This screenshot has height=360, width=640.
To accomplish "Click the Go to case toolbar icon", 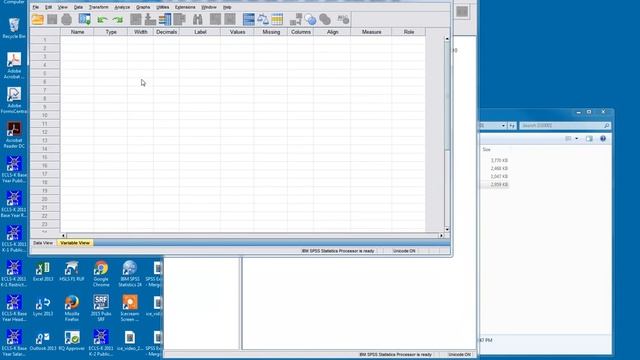I will pyautogui.click(x=136, y=19).
